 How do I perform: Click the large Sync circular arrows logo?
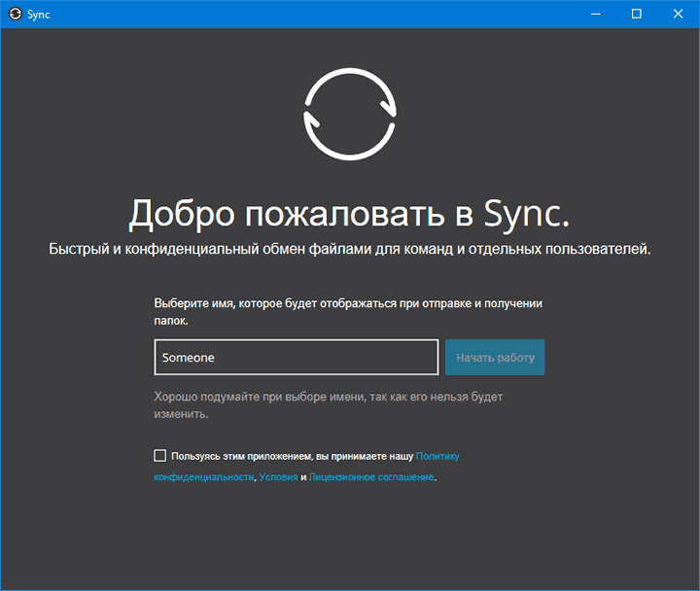(x=350, y=115)
